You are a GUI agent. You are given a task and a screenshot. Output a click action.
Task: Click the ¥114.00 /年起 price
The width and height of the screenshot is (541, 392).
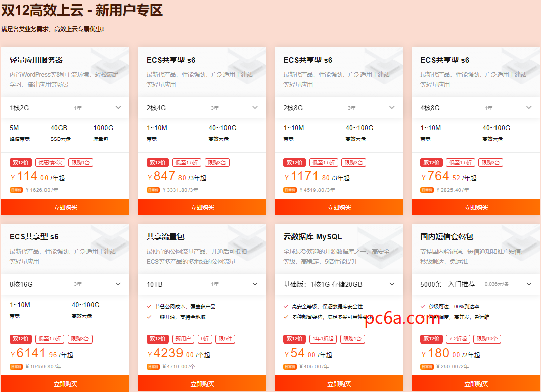(37, 177)
